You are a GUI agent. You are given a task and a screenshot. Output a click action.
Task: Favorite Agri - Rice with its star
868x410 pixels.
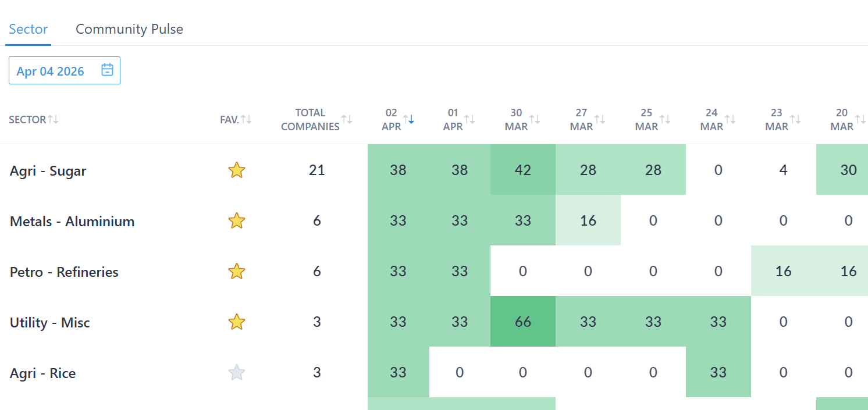(236, 373)
